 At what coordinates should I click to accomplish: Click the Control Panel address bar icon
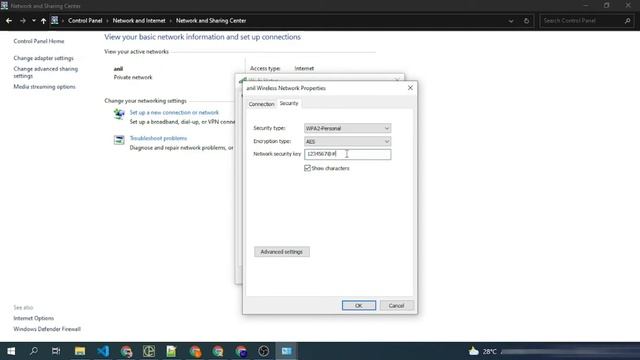coord(54,20)
